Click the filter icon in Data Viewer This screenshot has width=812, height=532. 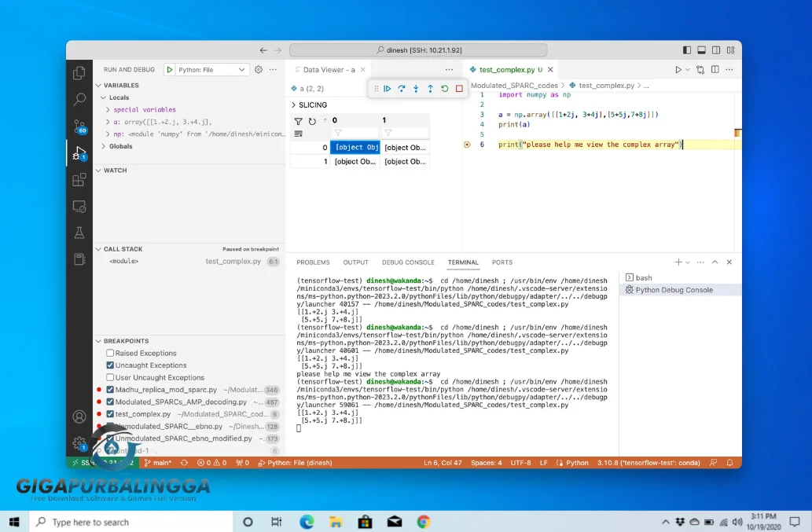tap(299, 121)
